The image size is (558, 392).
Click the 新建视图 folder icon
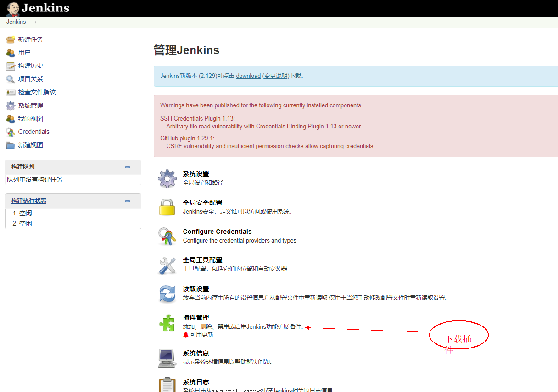[11, 145]
